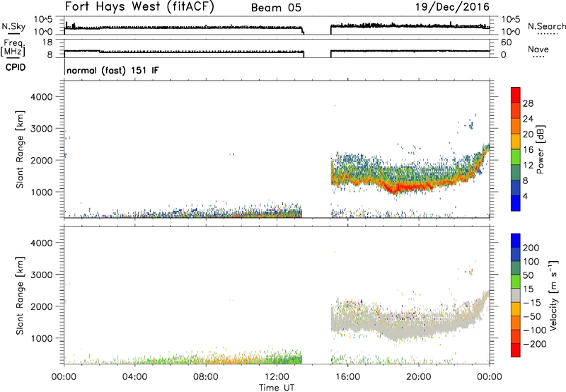This screenshot has width=566, height=392.
Task: Click the '18' label on the frequency axis
Action: (47, 42)
